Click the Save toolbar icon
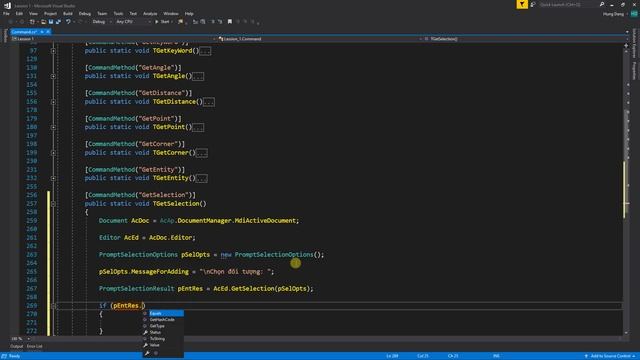Image resolution: width=640 pixels, height=360 pixels. pos(51,22)
